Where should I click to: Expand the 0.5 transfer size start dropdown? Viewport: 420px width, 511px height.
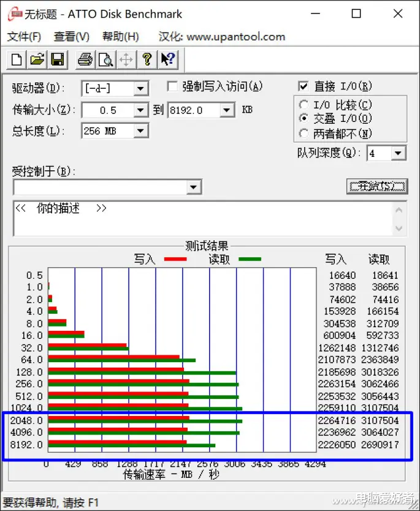coord(140,110)
